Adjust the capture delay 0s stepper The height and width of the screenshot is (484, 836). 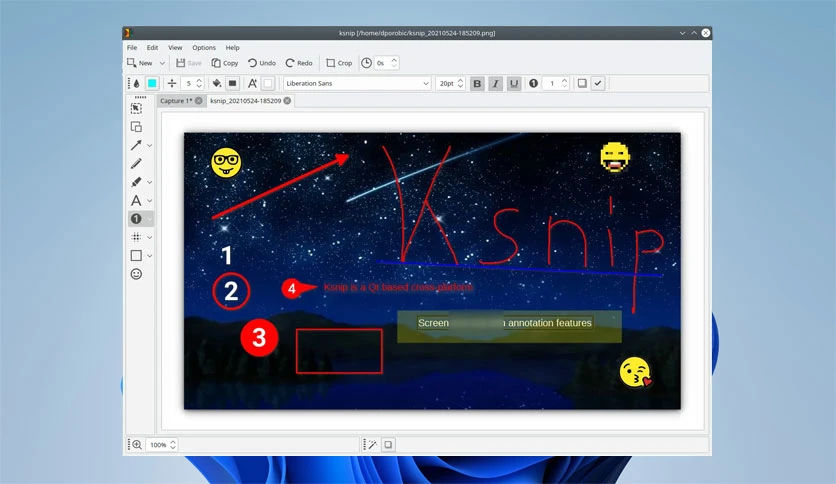pyautogui.click(x=387, y=63)
